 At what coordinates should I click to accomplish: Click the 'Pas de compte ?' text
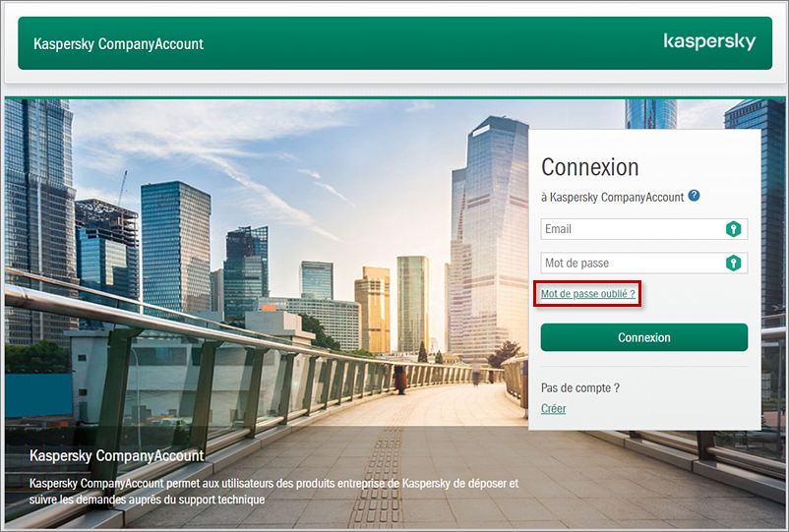[x=580, y=387]
